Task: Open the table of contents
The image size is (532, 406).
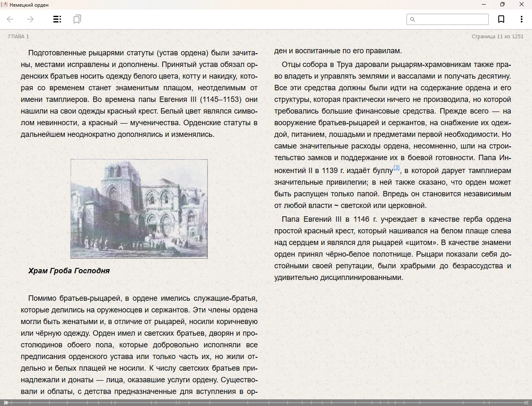Action: click(57, 19)
